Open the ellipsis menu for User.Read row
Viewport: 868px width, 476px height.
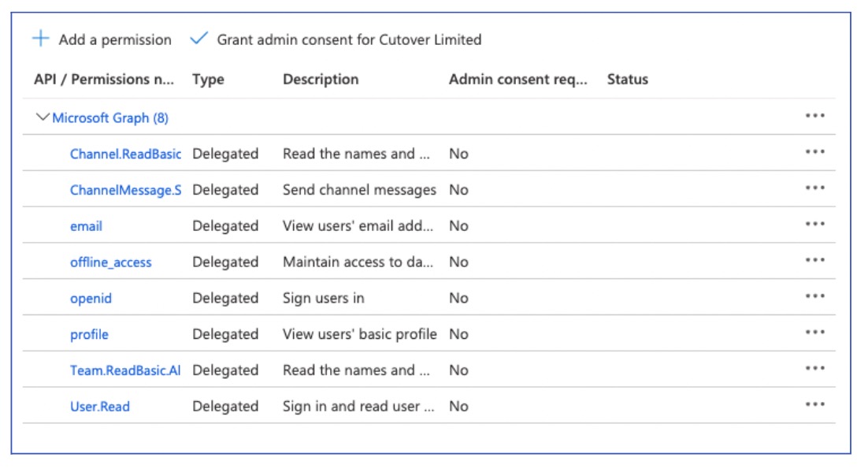coord(815,405)
